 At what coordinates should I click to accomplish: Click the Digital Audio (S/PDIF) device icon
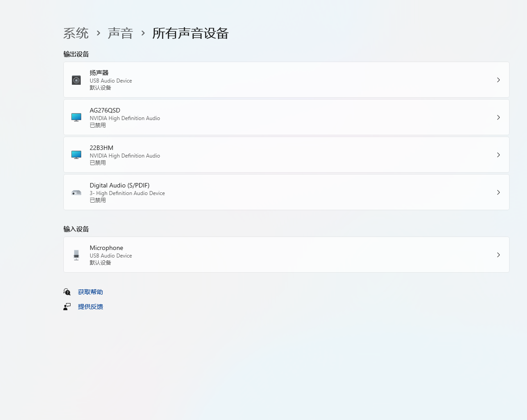click(x=76, y=192)
